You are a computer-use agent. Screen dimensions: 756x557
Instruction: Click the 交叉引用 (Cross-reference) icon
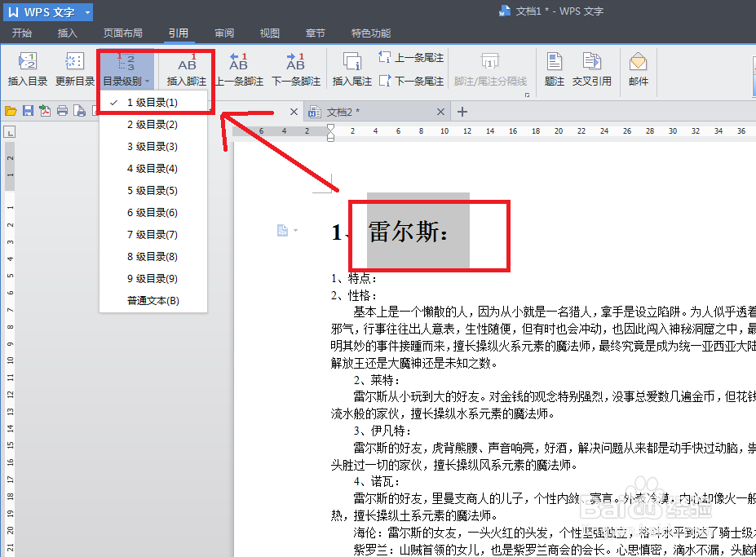pyautogui.click(x=593, y=69)
